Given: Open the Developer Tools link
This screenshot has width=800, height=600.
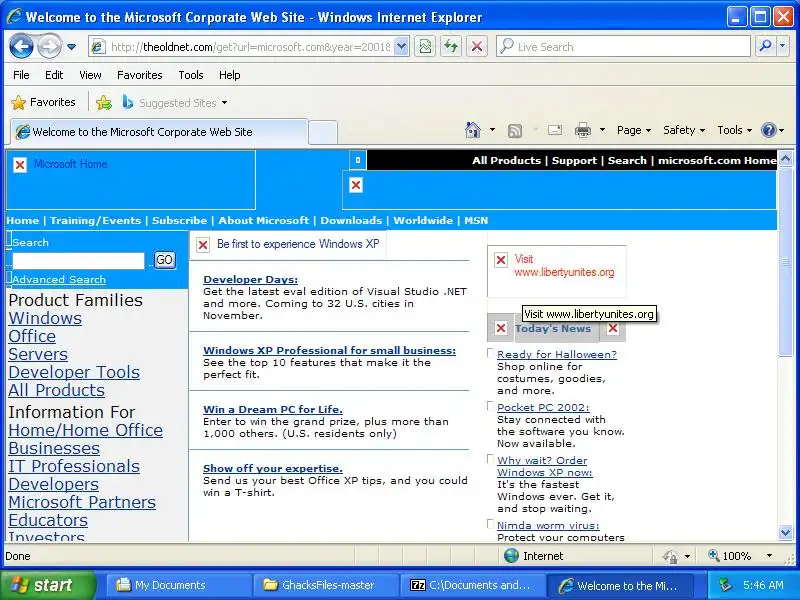Looking at the screenshot, I should (x=74, y=372).
